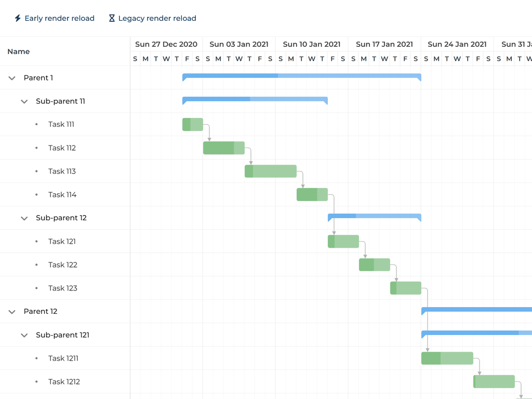This screenshot has width=532, height=399.
Task: Click the Task 112 green bar
Action: pyautogui.click(x=223, y=148)
